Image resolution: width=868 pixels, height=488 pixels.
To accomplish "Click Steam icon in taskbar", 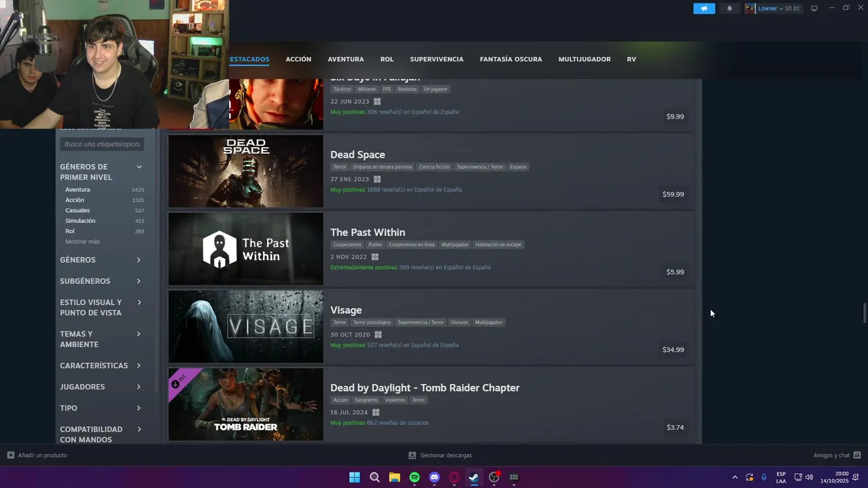I will click(474, 477).
